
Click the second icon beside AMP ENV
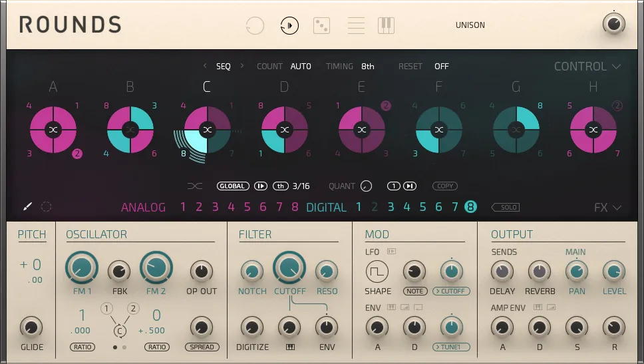pyautogui.click(x=551, y=307)
